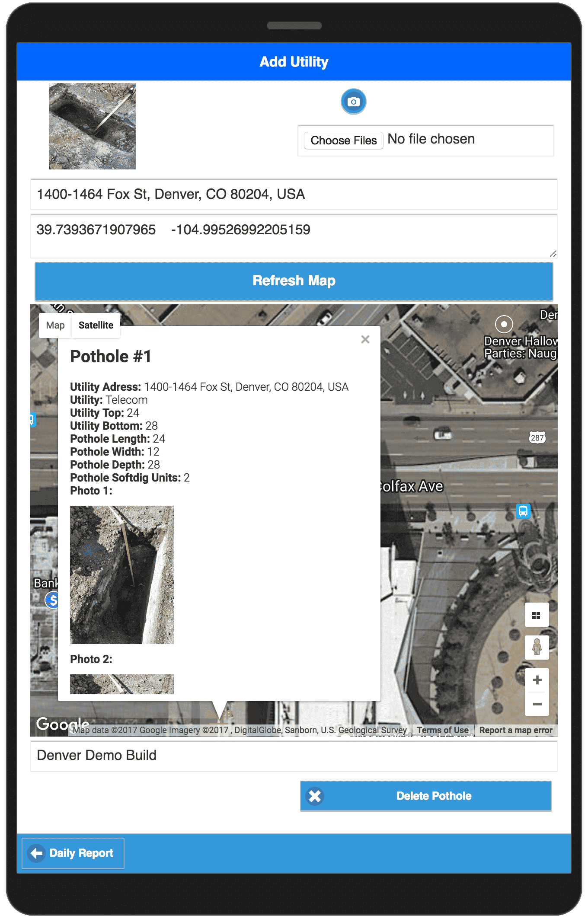
Task: Click the Denver Halloween Parties location marker
Action: click(504, 324)
